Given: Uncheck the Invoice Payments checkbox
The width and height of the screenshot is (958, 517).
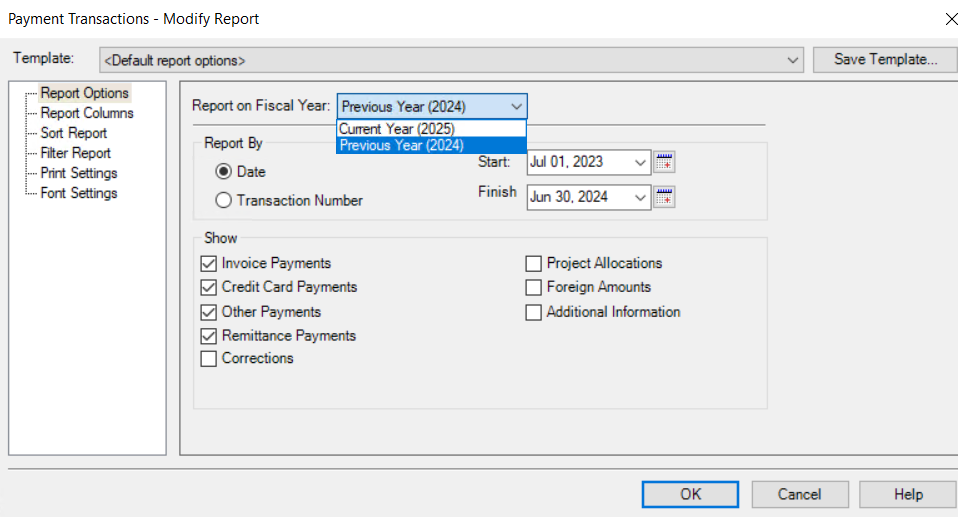Looking at the screenshot, I should pyautogui.click(x=209, y=264).
